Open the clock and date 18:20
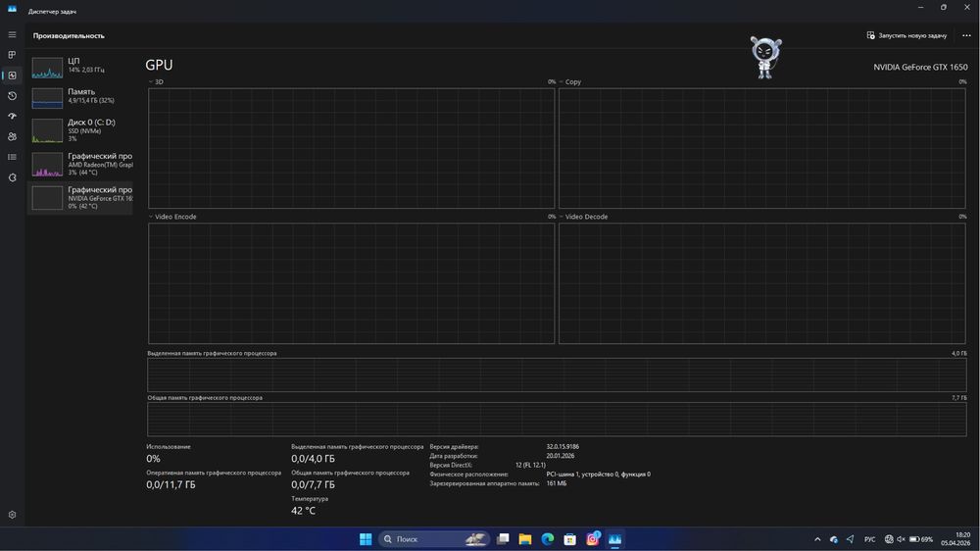980x551 pixels. click(x=955, y=538)
